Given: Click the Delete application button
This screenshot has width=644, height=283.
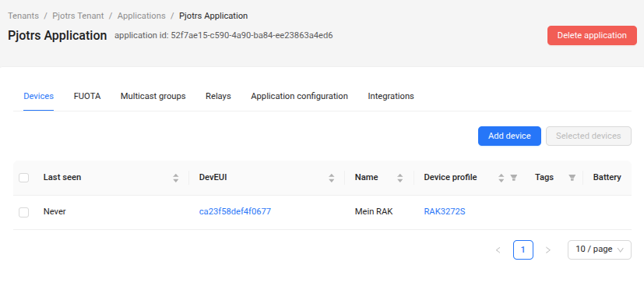Looking at the screenshot, I should [x=592, y=35].
